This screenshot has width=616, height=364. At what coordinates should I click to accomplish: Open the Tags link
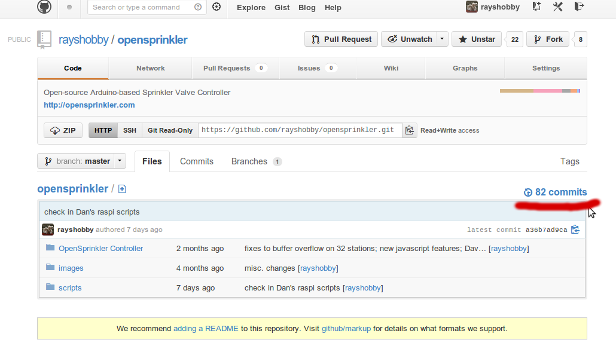tap(569, 161)
